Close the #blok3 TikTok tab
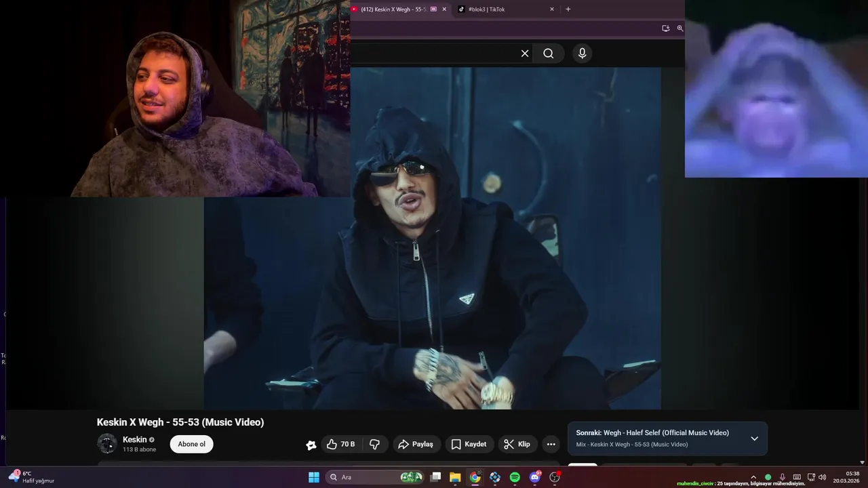The width and height of the screenshot is (868, 488). 551,9
